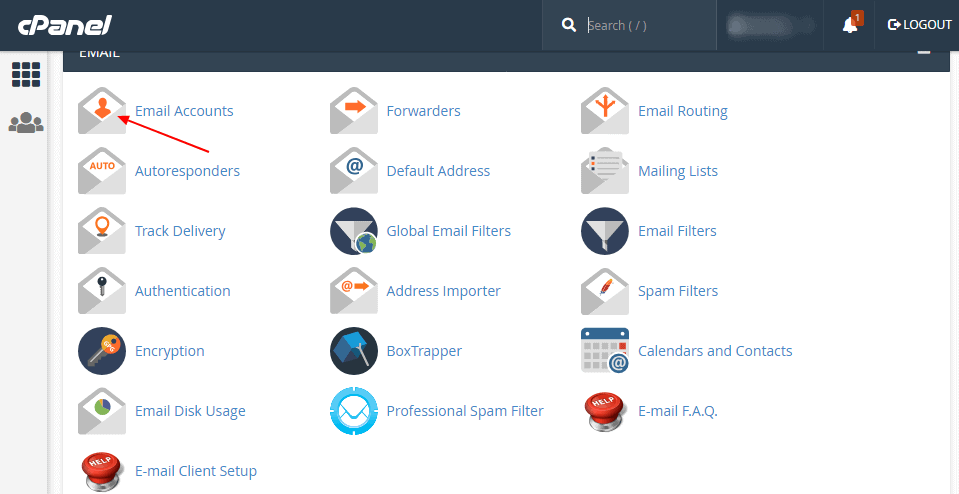Screen dimensions: 959x494
Task: Open the Calendars and Contacts link
Action: point(715,350)
